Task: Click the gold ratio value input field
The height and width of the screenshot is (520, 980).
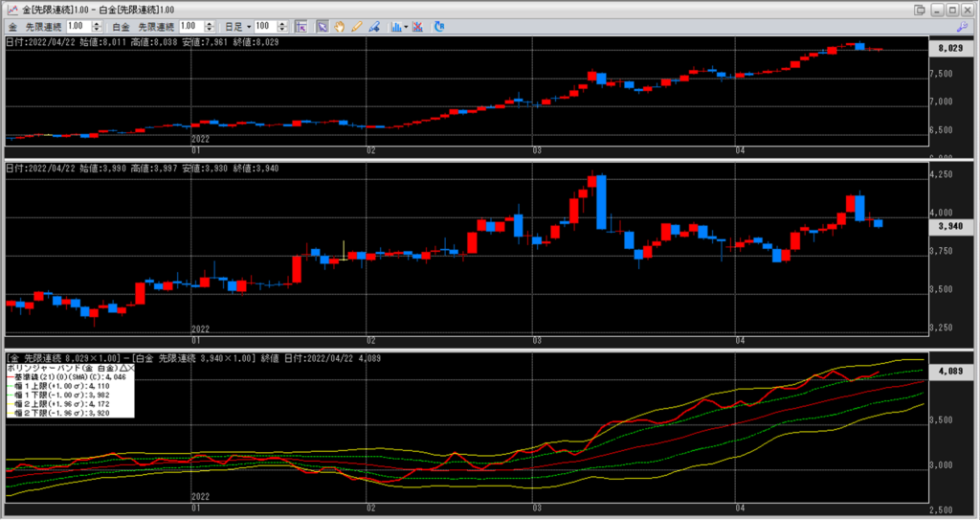Action: 78,26
